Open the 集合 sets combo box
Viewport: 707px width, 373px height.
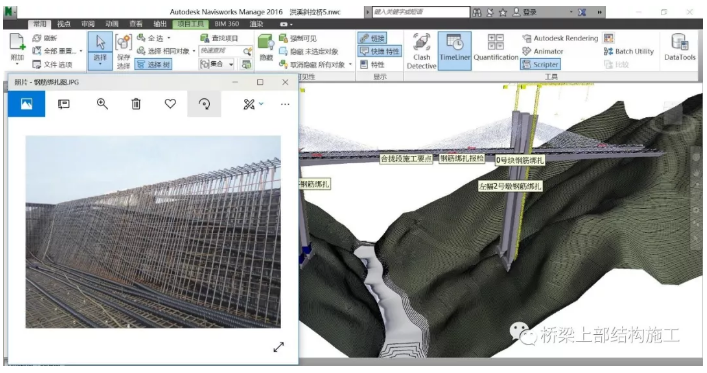pos(216,64)
